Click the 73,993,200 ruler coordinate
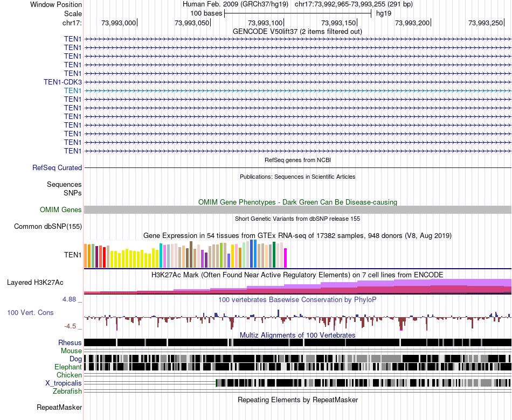The height and width of the screenshot is (420, 512). click(x=412, y=23)
